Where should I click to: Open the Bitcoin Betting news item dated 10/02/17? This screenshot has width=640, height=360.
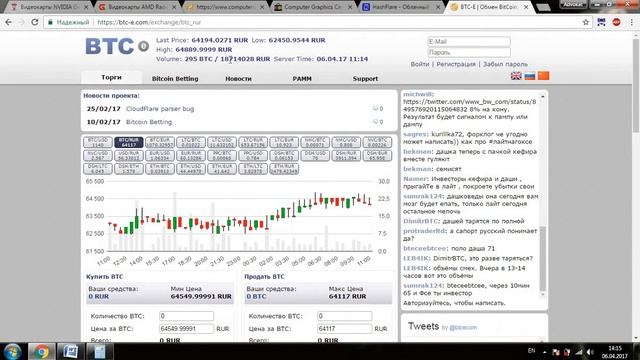[149, 122]
